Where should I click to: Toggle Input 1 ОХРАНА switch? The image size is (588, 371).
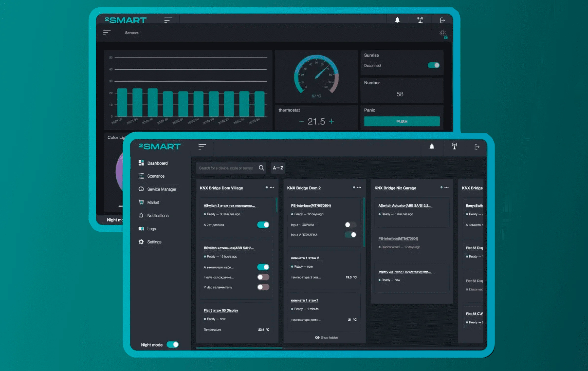point(350,225)
